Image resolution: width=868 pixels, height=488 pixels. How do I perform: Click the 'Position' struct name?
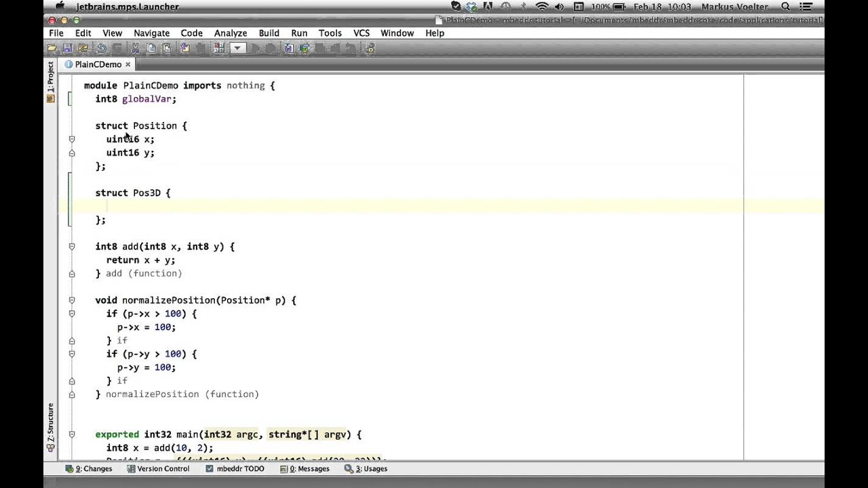coord(155,125)
